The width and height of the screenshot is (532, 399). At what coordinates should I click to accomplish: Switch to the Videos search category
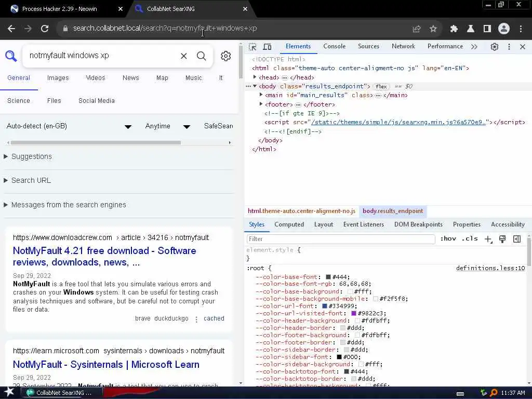(96, 78)
